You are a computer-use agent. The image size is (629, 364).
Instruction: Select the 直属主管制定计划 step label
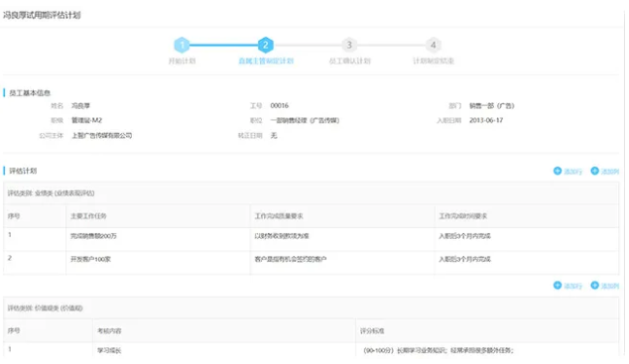tap(266, 61)
